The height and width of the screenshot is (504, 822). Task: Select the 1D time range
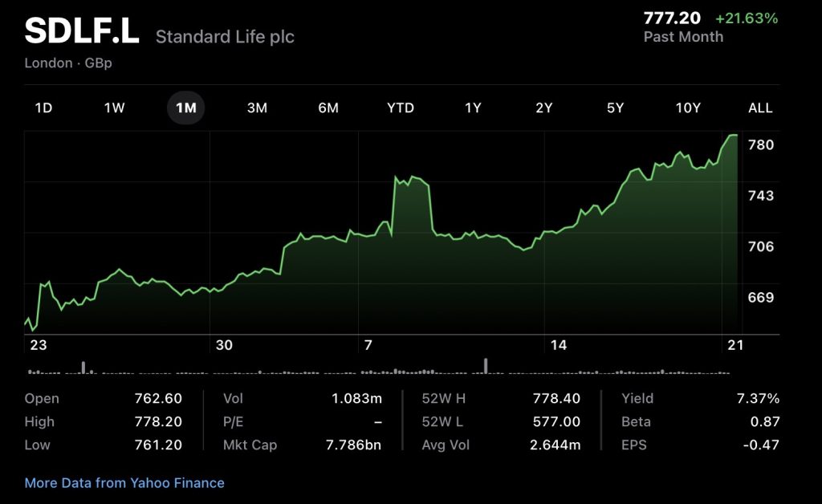tap(43, 108)
